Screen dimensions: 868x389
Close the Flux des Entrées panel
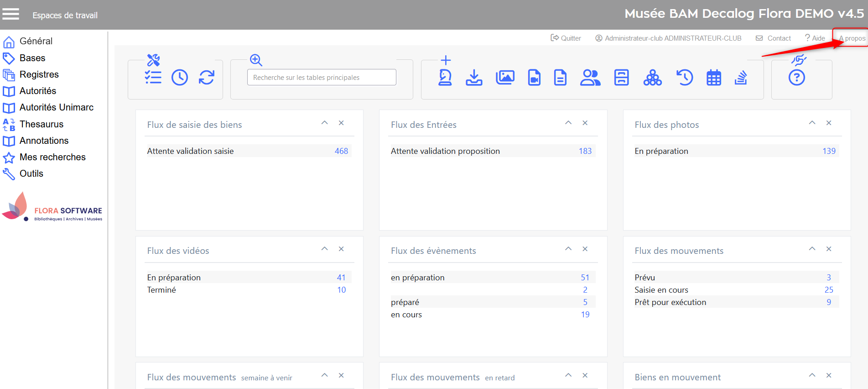pyautogui.click(x=585, y=123)
